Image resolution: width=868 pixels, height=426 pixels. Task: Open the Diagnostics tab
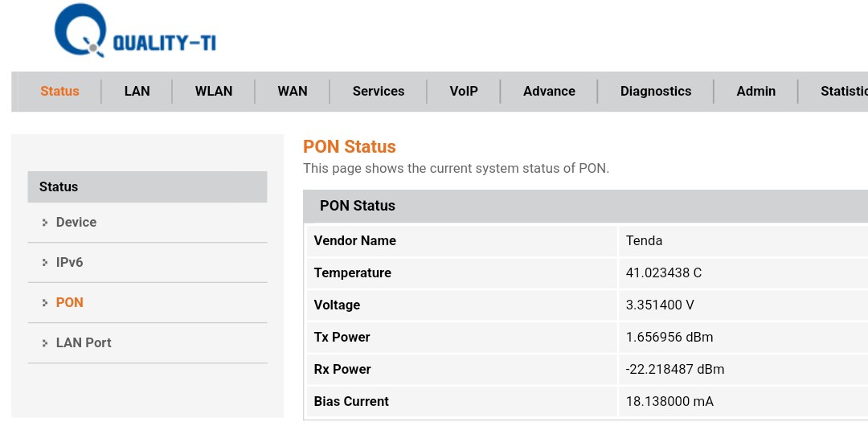(656, 92)
